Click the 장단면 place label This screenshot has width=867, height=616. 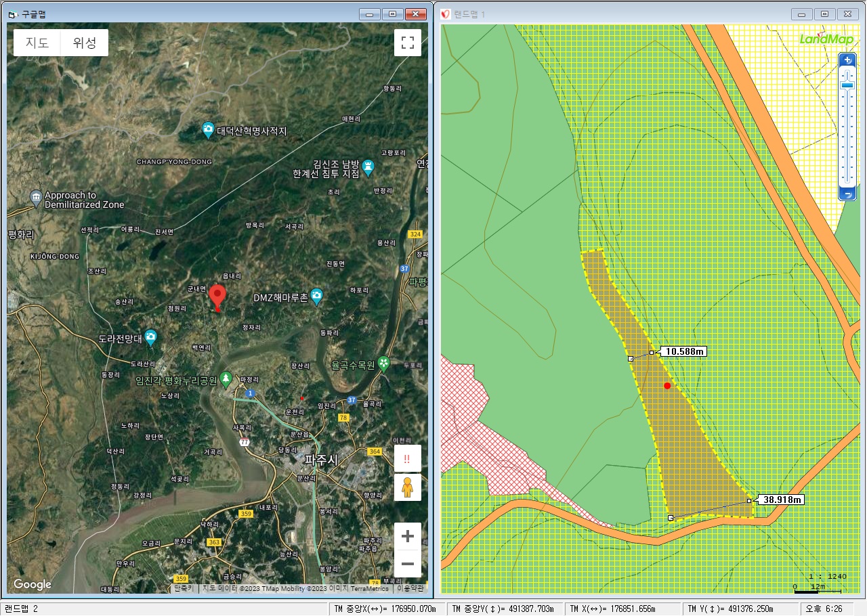pos(154,437)
